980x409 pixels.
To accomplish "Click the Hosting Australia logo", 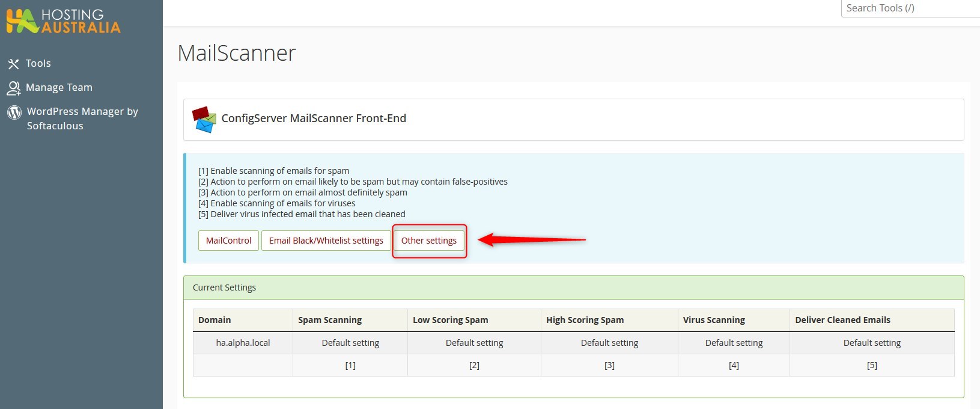I will click(x=64, y=21).
